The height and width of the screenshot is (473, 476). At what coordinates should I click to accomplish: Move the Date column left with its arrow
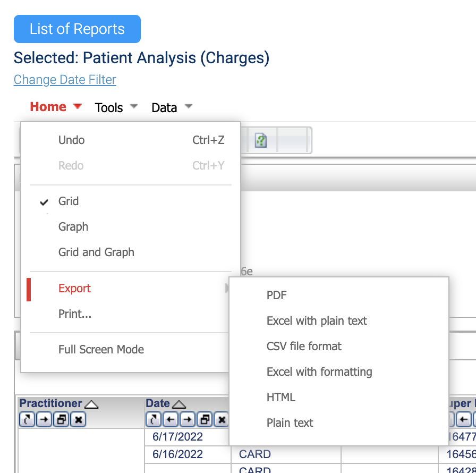(x=171, y=419)
